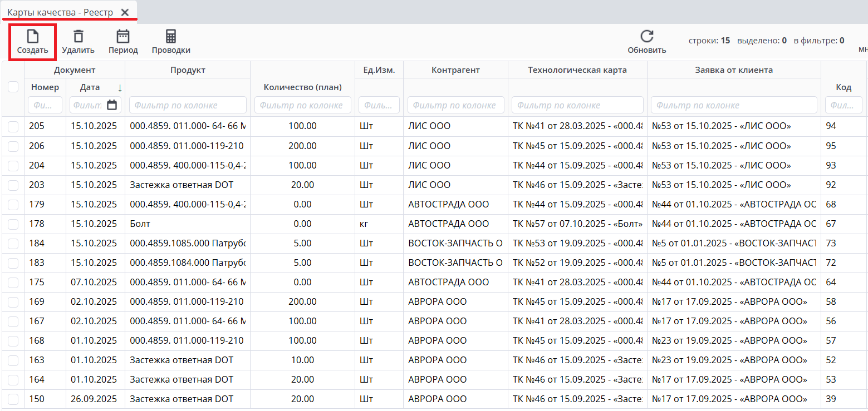Toggle the select-all checkbox in header
This screenshot has width=868, height=411.
click(x=13, y=87)
